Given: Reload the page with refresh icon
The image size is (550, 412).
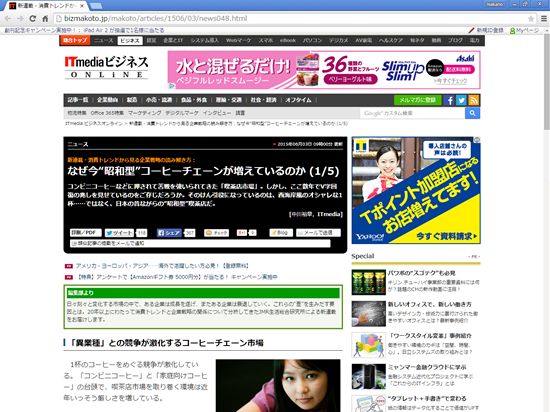Looking at the screenshot, I should [x=33, y=19].
